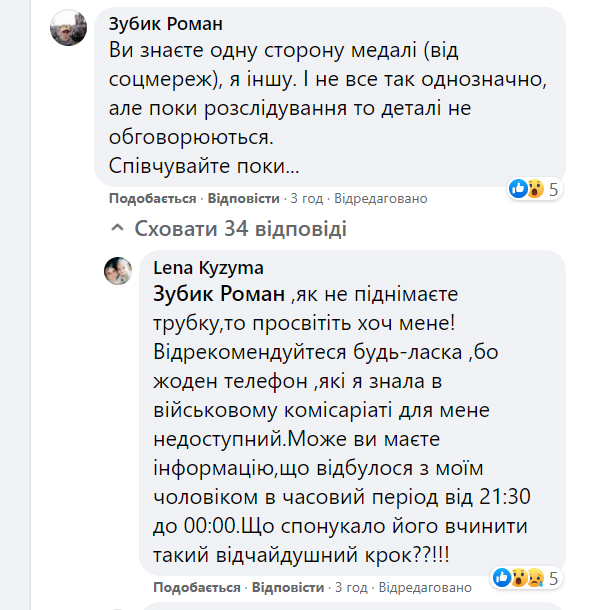Collapse replies with the arrow beside Сховати

[x=119, y=229]
